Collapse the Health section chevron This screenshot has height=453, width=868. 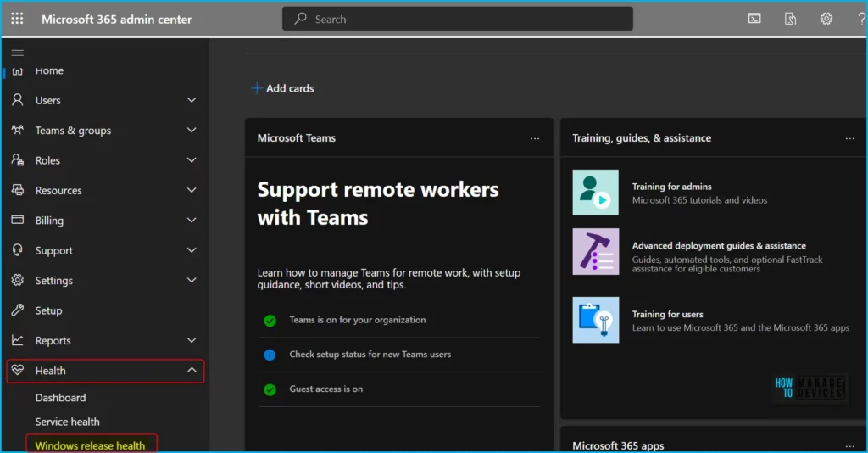(192, 370)
